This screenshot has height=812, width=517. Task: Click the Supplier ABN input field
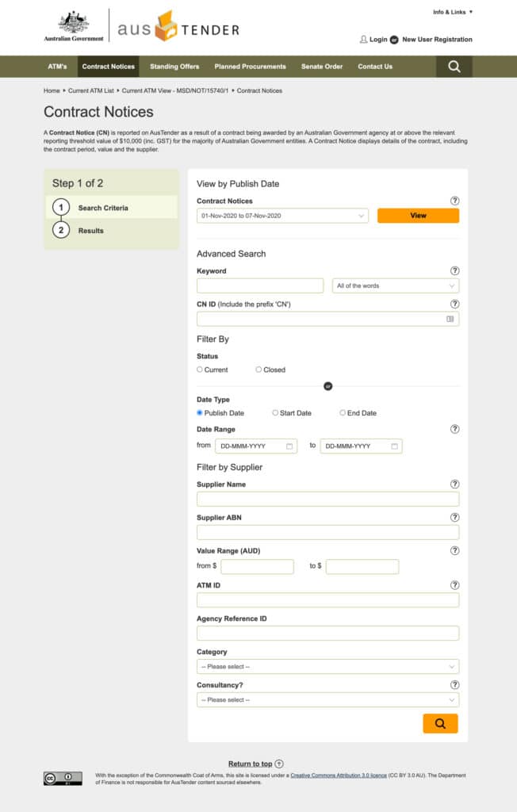(327, 532)
